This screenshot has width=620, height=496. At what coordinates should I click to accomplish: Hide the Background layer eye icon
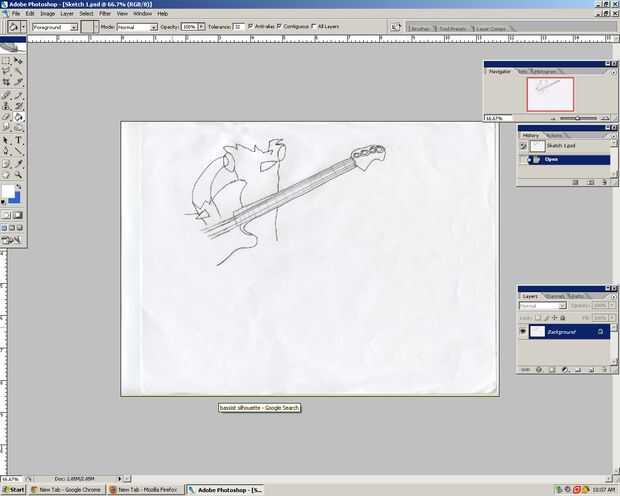point(523,331)
